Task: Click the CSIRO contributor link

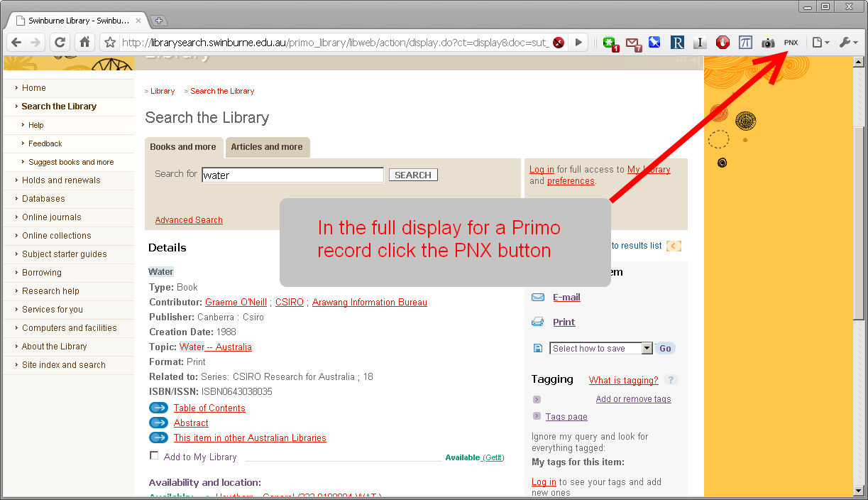Action: pos(290,303)
